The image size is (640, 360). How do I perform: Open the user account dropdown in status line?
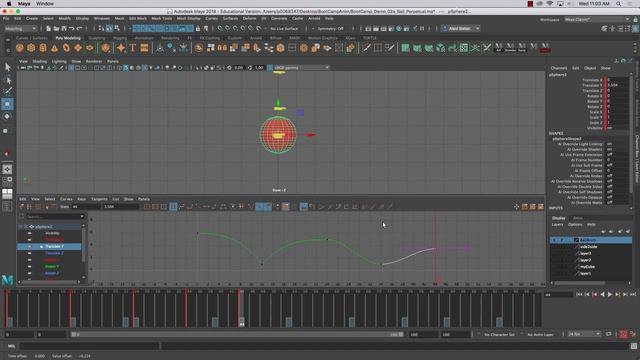click(462, 29)
